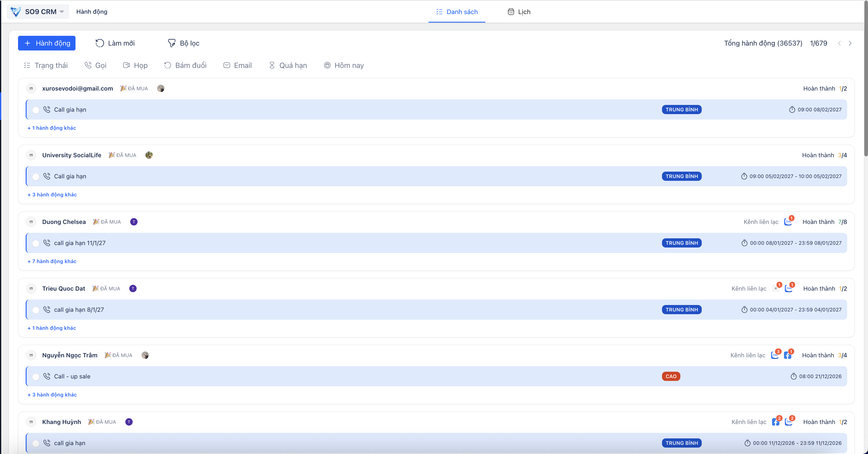Image resolution: width=868 pixels, height=454 pixels.
Task: Click the clock icon beside 09:00 08/02/2027
Action: tap(792, 110)
